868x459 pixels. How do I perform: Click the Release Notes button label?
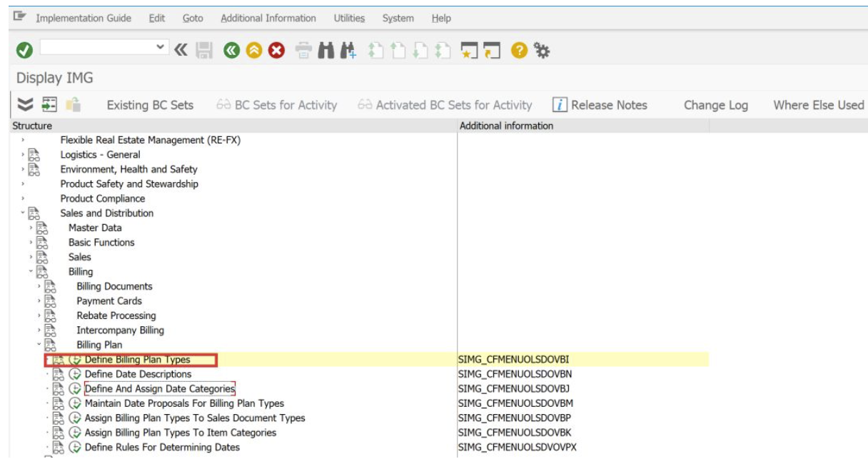(609, 105)
